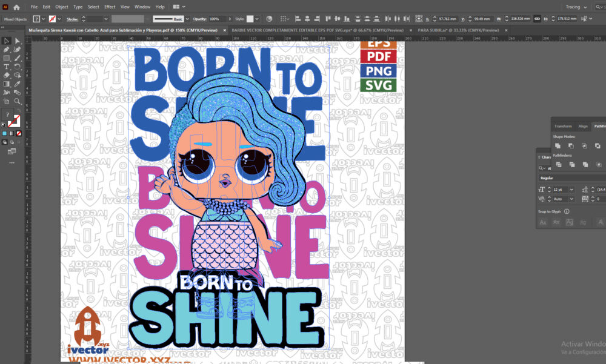Select the Paintbrush tool
The image size is (606, 364).
click(x=18, y=58)
